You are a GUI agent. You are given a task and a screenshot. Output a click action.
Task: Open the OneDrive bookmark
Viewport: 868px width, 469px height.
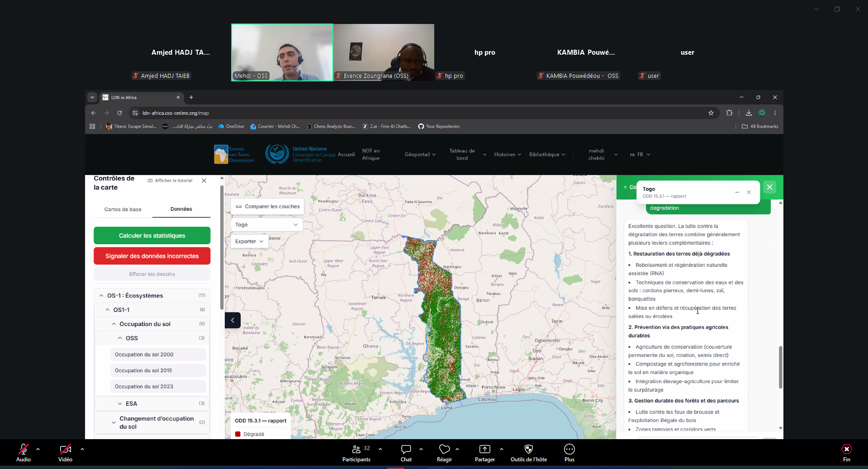[231, 127]
